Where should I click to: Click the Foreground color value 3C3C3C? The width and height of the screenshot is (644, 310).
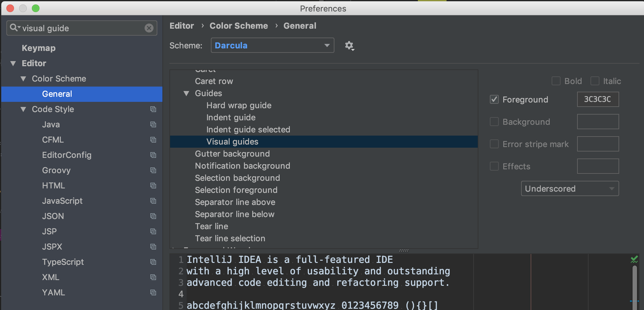[x=597, y=99]
